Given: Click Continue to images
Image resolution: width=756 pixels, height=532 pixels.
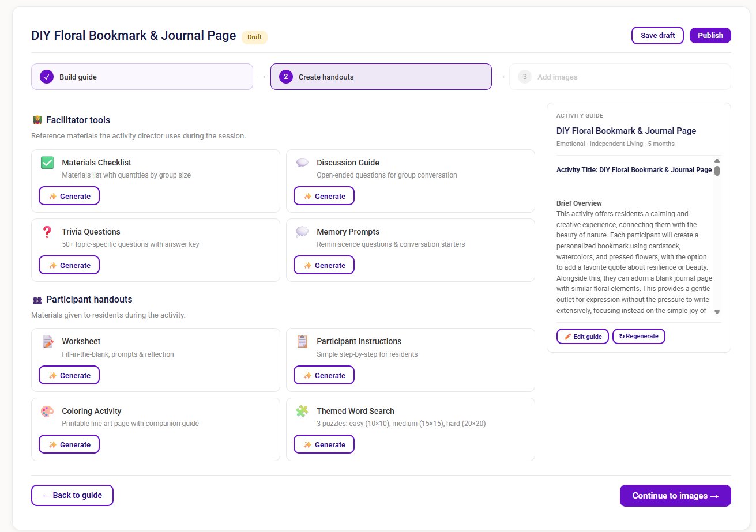Looking at the screenshot, I should (675, 495).
